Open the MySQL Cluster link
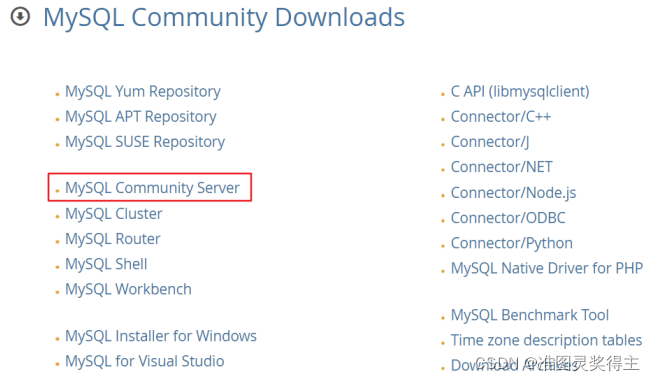This screenshot has height=381, width=655. pyautogui.click(x=114, y=214)
